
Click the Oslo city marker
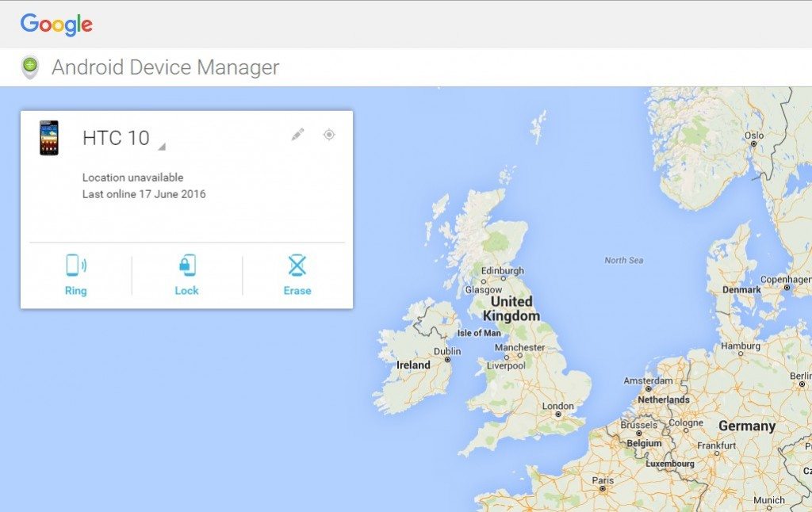[754, 143]
